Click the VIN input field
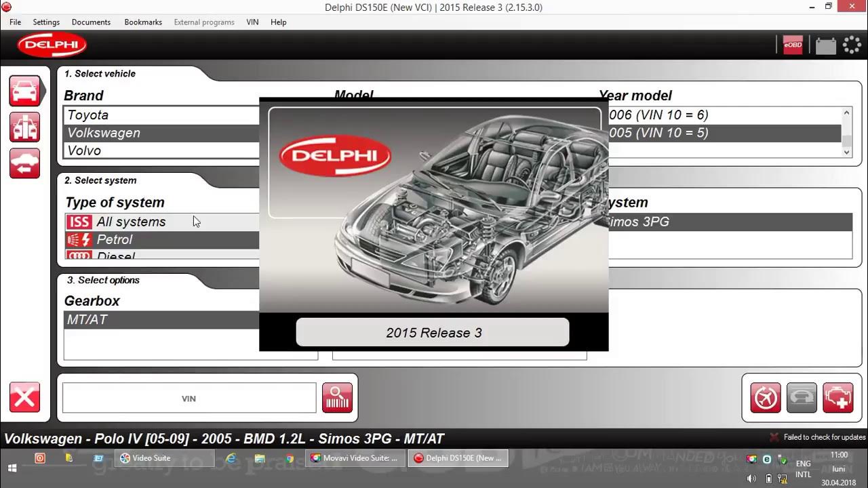This screenshot has height=488, width=868. tap(189, 398)
